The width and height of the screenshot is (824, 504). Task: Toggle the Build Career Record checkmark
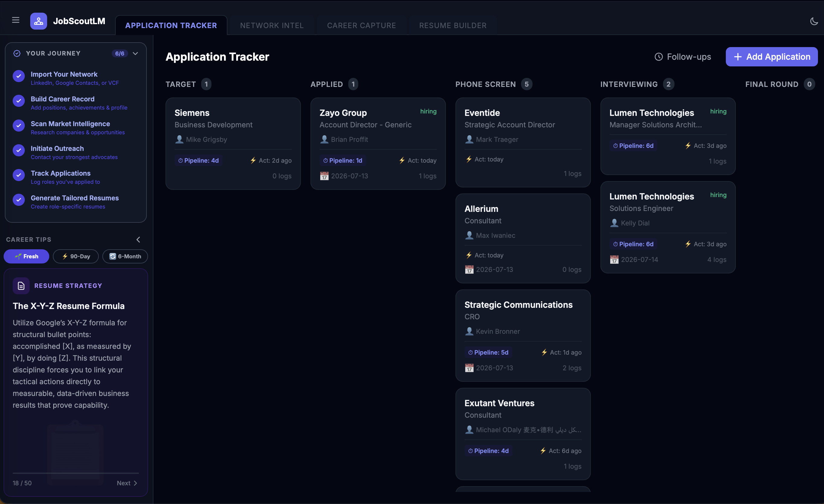tap(19, 101)
